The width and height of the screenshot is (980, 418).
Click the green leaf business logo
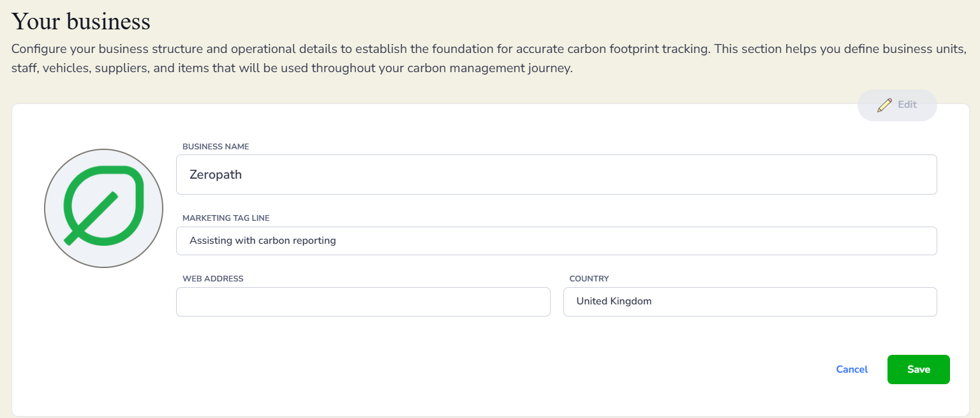click(x=103, y=207)
